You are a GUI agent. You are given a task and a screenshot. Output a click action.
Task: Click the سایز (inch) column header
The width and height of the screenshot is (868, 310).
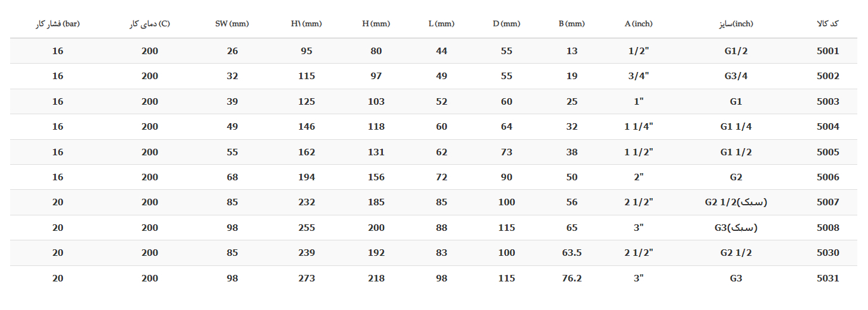click(x=735, y=24)
